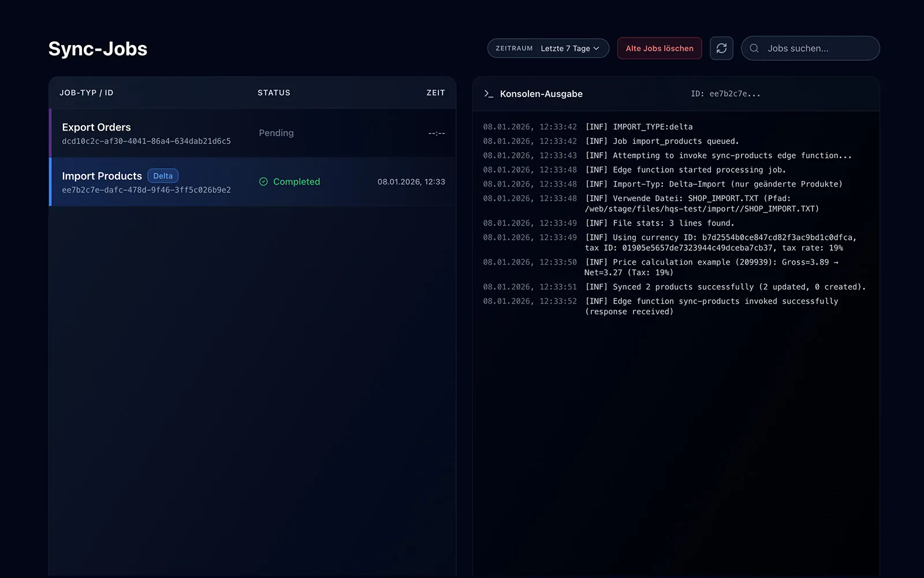The image size is (924, 578).
Task: Click the Attempting to invoke sync-products log line
Action: tap(718, 155)
